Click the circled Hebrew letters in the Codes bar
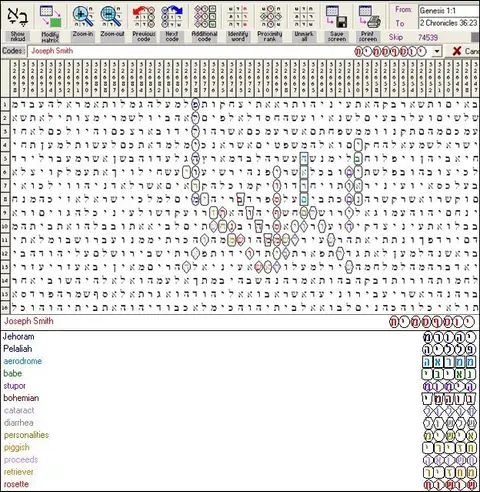Viewport: 480px width, 492px height. point(390,52)
